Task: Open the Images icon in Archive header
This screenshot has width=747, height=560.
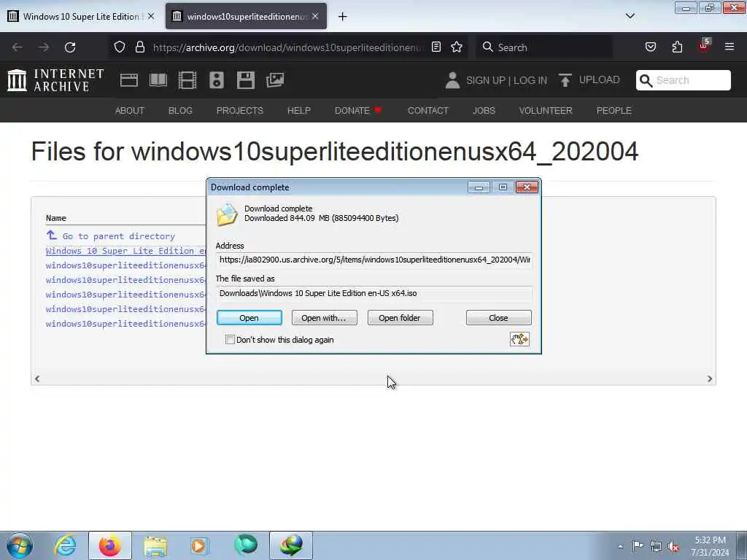Action: click(x=275, y=80)
